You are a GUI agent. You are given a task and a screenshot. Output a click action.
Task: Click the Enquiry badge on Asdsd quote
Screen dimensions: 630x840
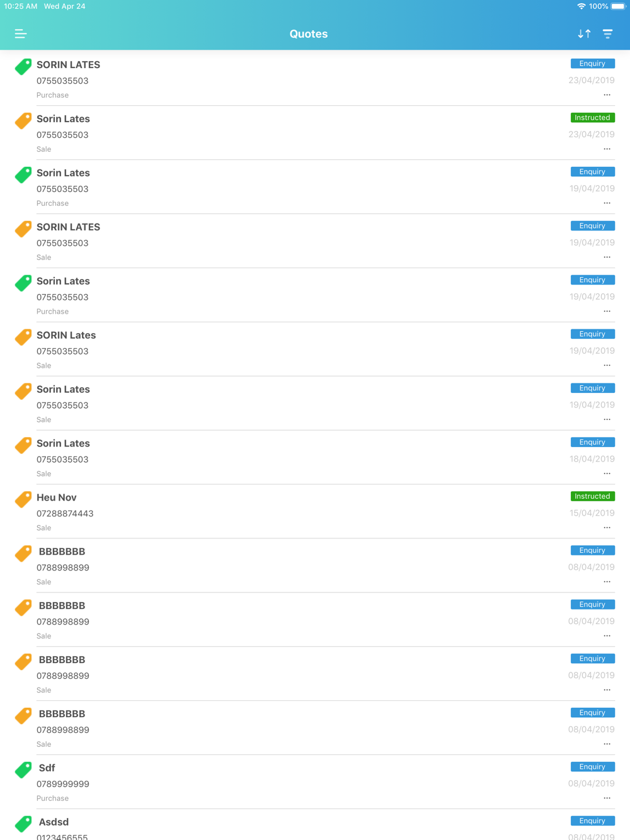(x=592, y=820)
